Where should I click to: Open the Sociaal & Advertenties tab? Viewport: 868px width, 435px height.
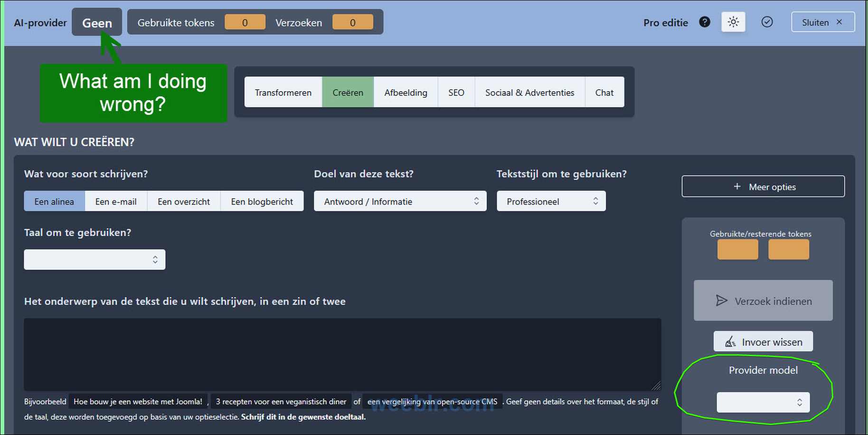click(529, 93)
